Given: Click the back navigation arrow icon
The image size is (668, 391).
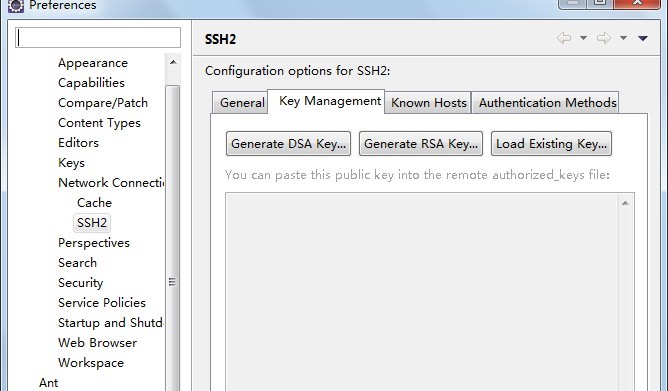Looking at the screenshot, I should coord(564,38).
